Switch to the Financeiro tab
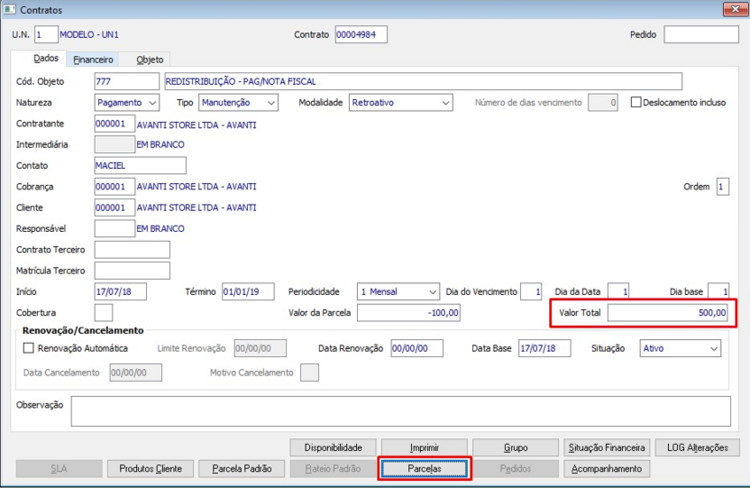The width and height of the screenshot is (750, 488). click(x=93, y=59)
